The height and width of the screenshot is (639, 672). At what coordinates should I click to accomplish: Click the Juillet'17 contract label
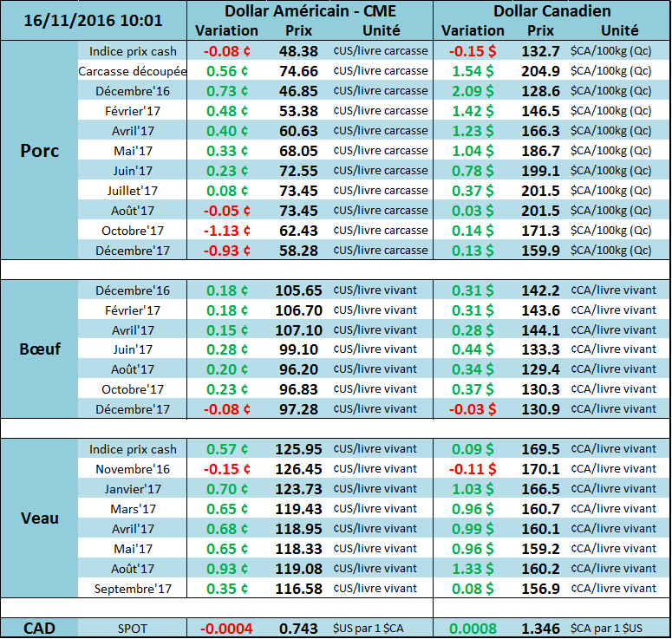tap(133, 191)
